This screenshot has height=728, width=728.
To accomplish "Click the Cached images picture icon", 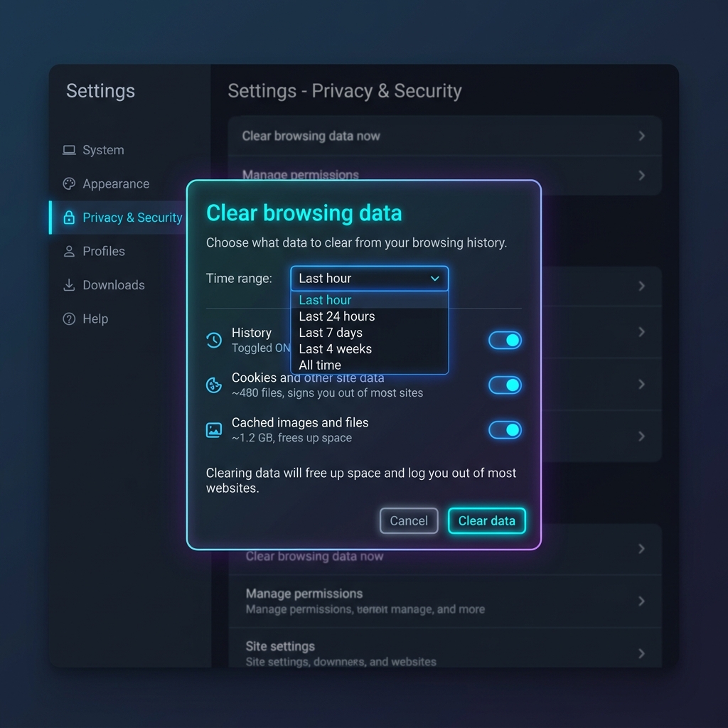I will point(214,430).
